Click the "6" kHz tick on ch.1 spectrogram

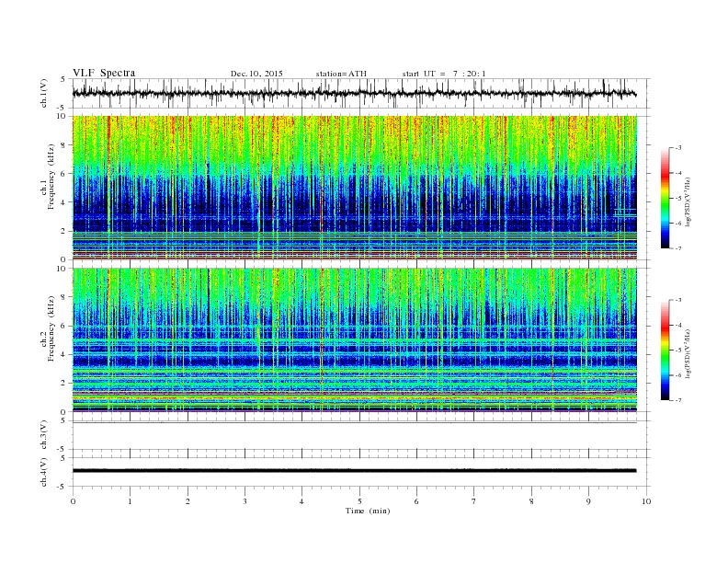pyautogui.click(x=64, y=174)
